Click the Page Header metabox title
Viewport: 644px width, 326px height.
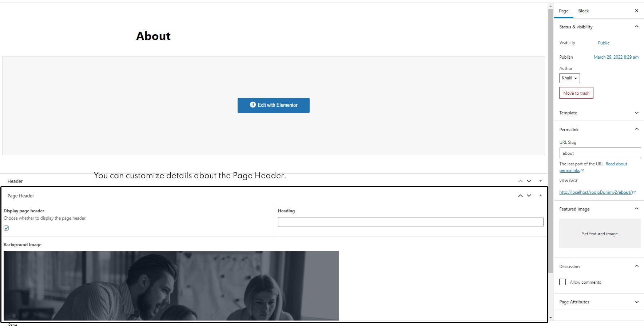point(21,196)
